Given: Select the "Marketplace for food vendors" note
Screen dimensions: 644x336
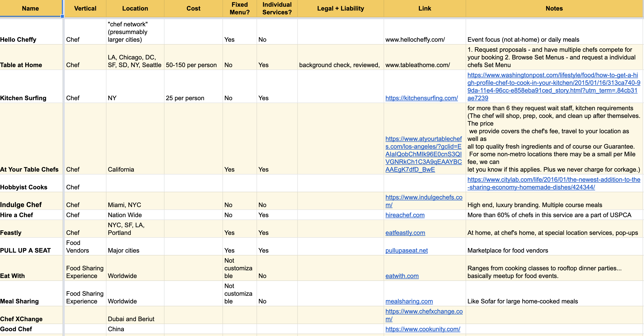Looking at the screenshot, I should (x=554, y=247).
